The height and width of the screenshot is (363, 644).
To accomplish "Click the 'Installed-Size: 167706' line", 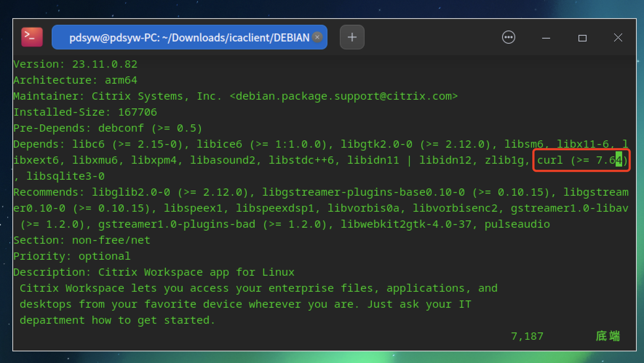I will click(x=85, y=112).
